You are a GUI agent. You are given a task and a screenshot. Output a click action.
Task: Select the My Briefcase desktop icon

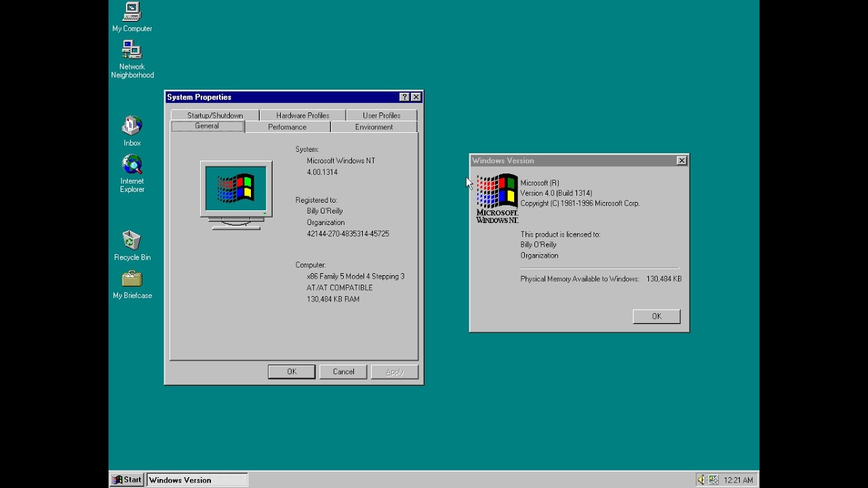coord(132,284)
